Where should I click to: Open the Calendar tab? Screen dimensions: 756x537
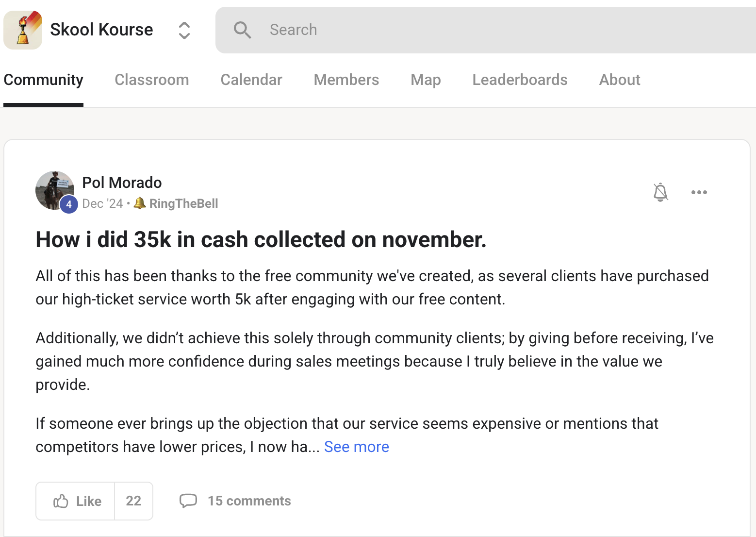pyautogui.click(x=251, y=80)
